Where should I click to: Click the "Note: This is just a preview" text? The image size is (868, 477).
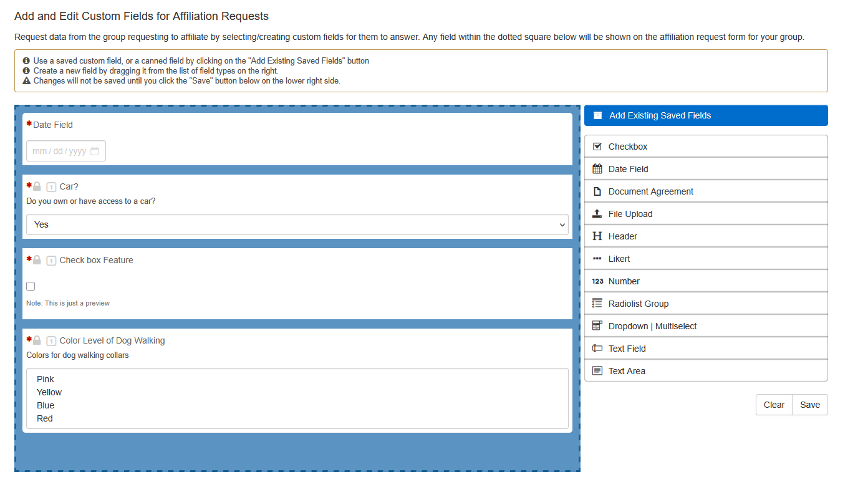pos(68,303)
